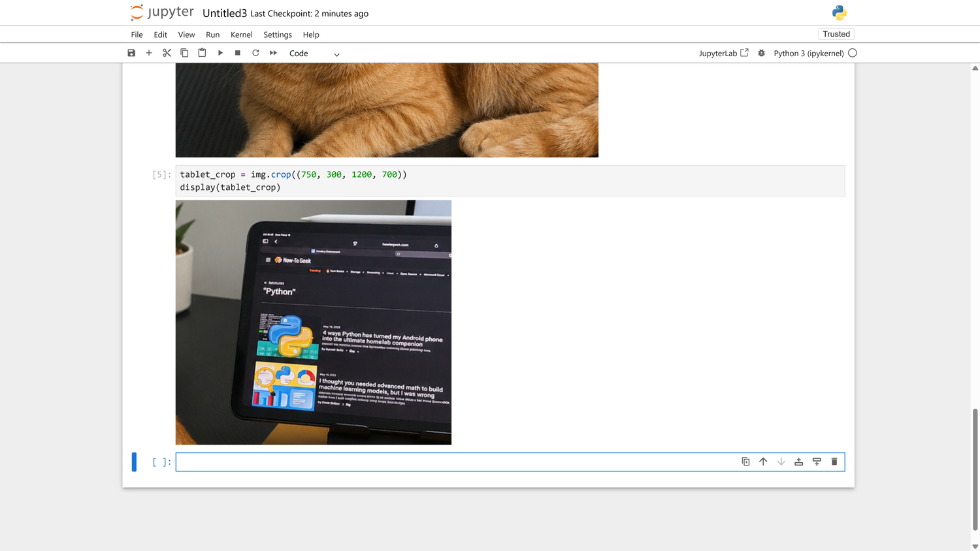Open the View menu

pyautogui.click(x=186, y=35)
